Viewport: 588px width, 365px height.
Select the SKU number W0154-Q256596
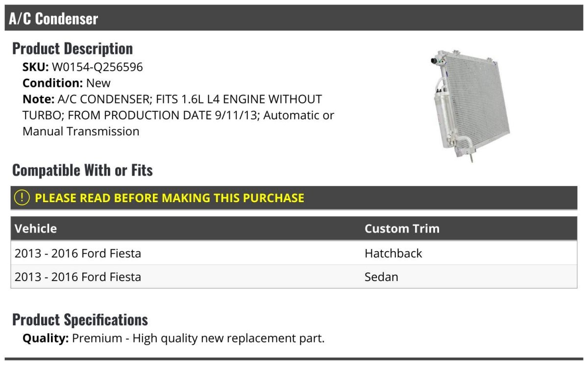97,67
